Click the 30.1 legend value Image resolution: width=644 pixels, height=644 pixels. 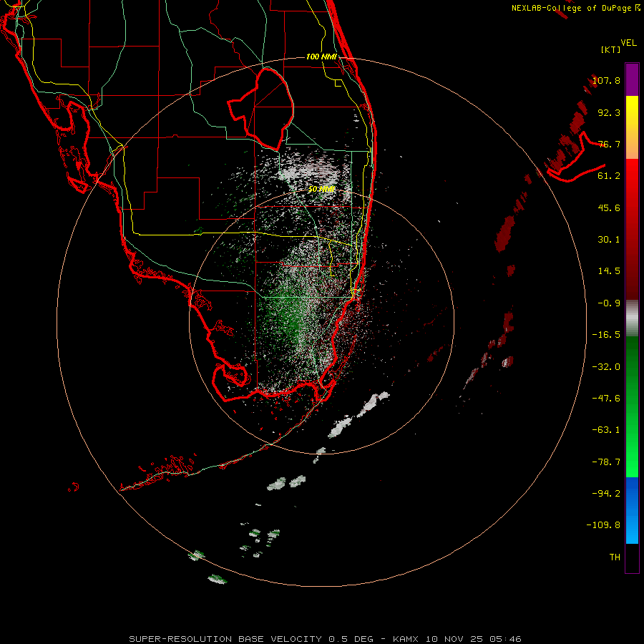[x=609, y=240]
